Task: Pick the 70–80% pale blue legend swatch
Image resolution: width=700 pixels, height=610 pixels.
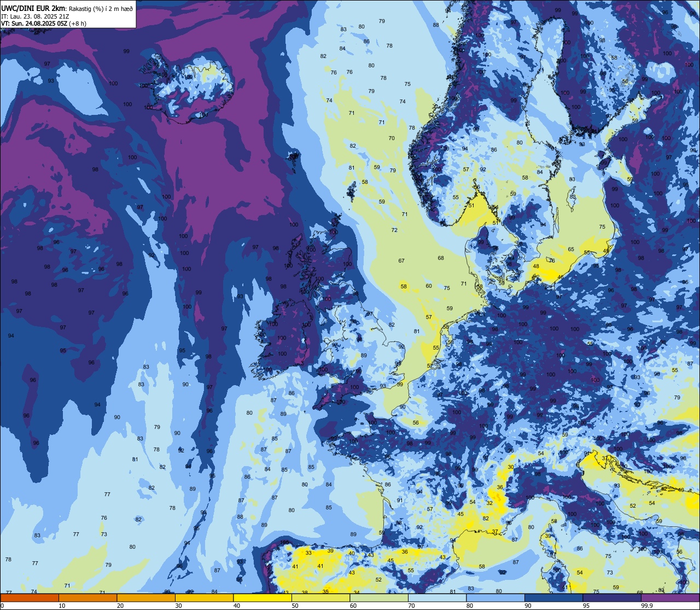Action: tap(437, 597)
